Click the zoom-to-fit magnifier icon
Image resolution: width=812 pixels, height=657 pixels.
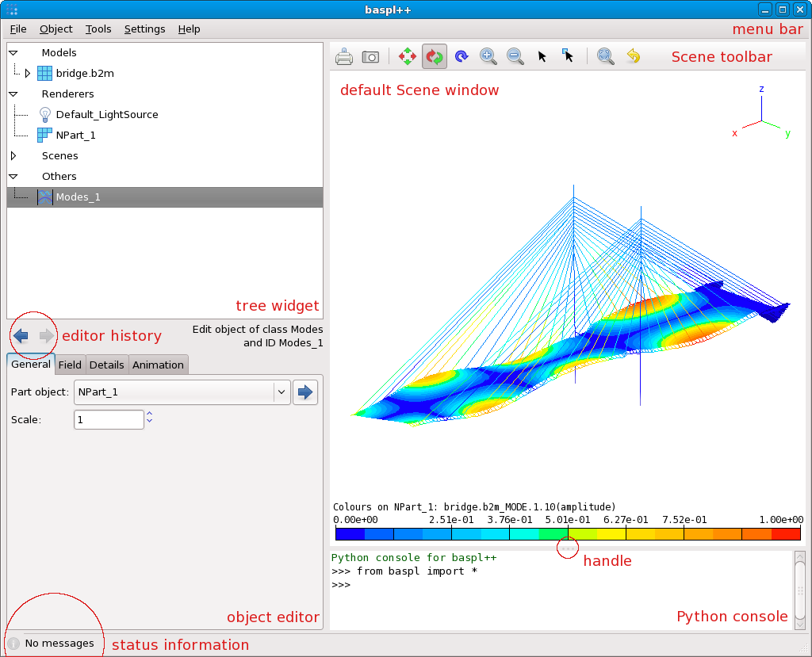(606, 57)
